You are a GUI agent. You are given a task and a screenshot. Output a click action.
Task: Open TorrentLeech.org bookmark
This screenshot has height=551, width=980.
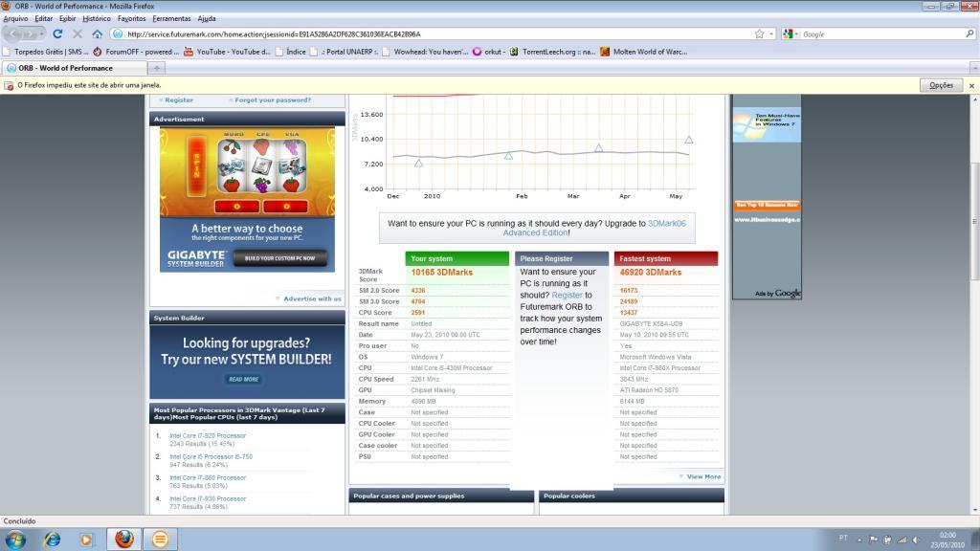coord(552,52)
